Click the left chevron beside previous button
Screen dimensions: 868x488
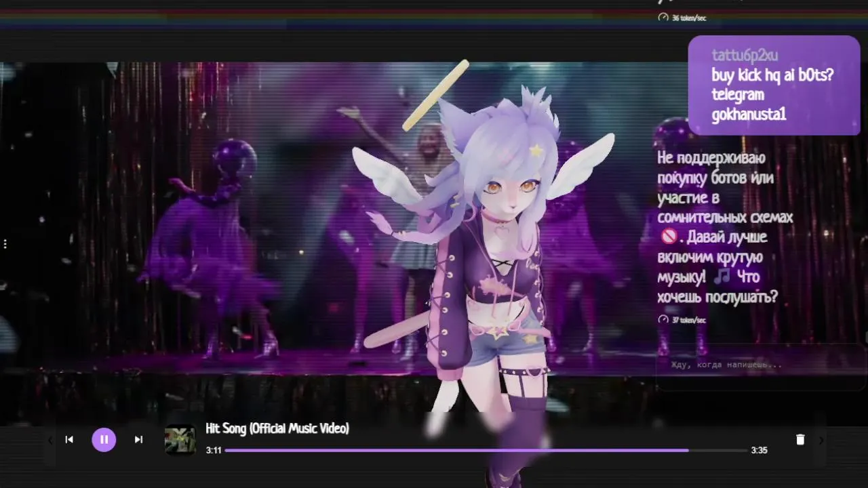50,440
